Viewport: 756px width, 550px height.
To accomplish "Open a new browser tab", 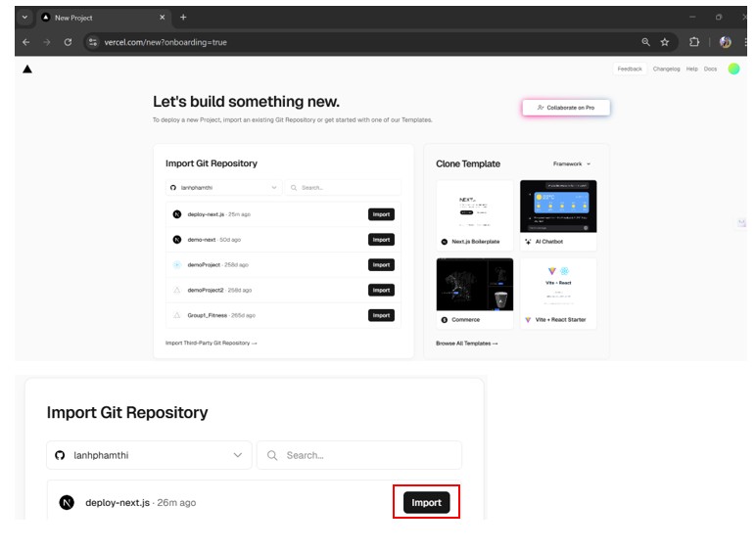I will (183, 18).
